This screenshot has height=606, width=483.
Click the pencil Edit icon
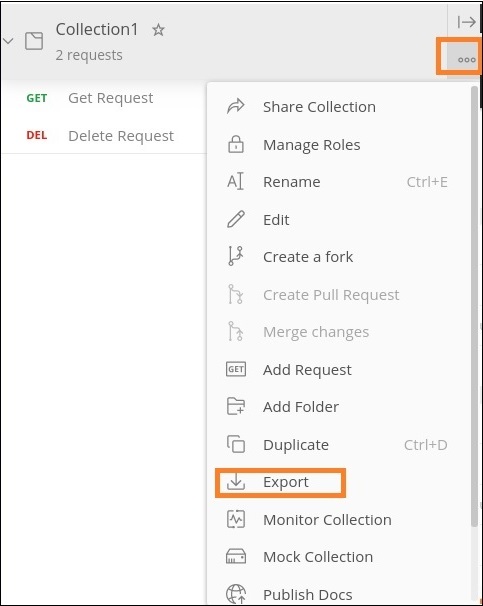[236, 219]
